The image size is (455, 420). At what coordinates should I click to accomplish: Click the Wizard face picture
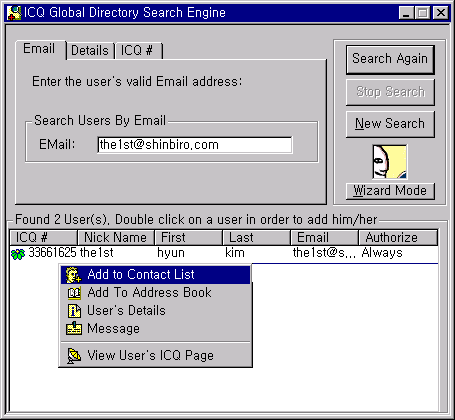390,162
